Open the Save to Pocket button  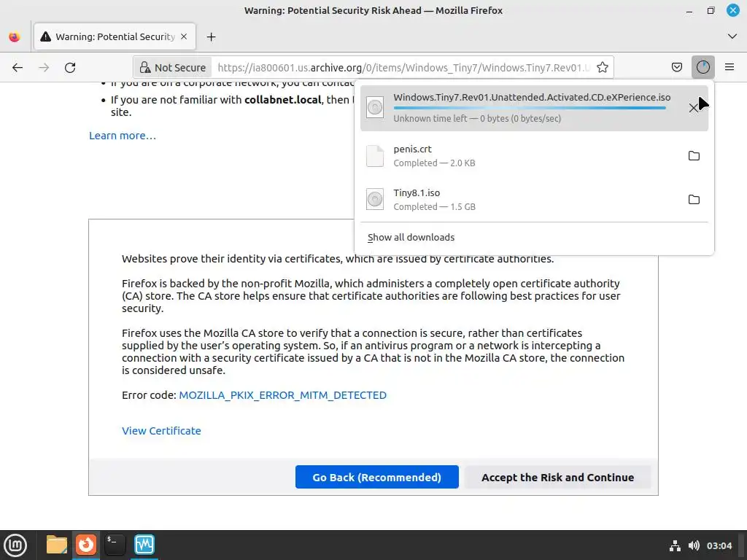coord(676,67)
